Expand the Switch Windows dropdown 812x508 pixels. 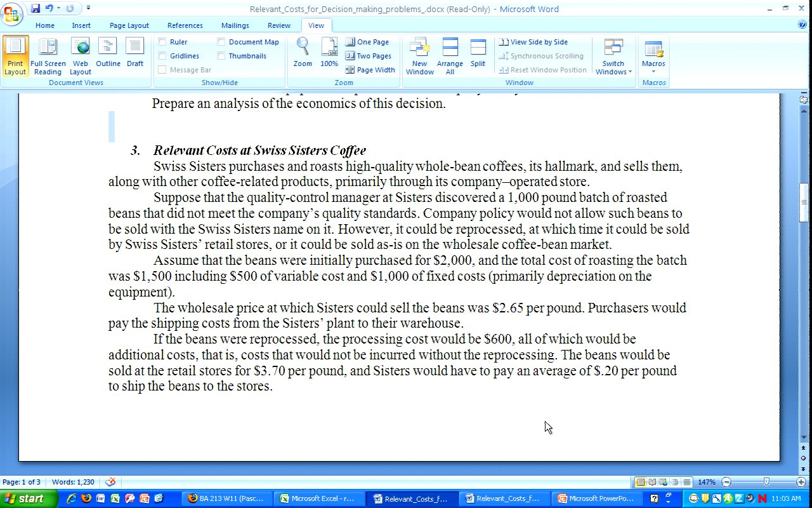point(613,56)
